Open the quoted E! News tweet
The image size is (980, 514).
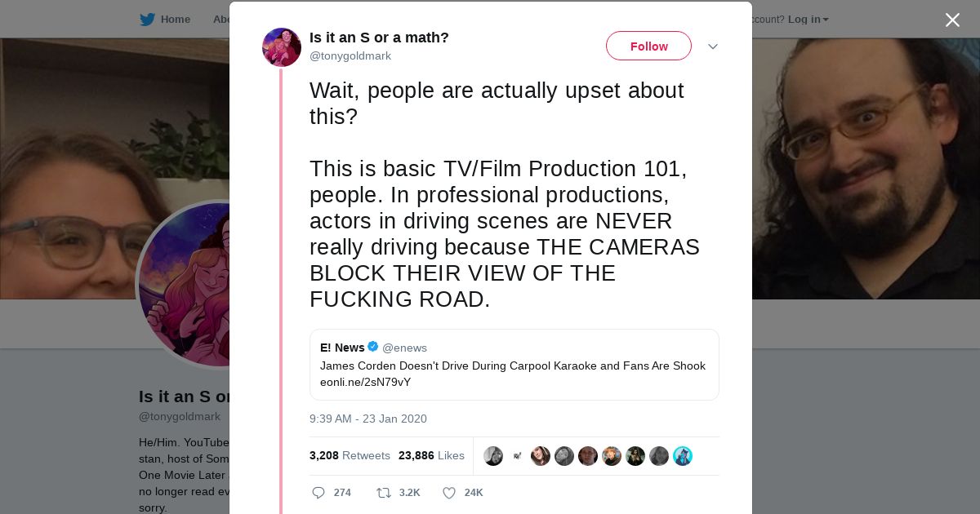pyautogui.click(x=514, y=365)
